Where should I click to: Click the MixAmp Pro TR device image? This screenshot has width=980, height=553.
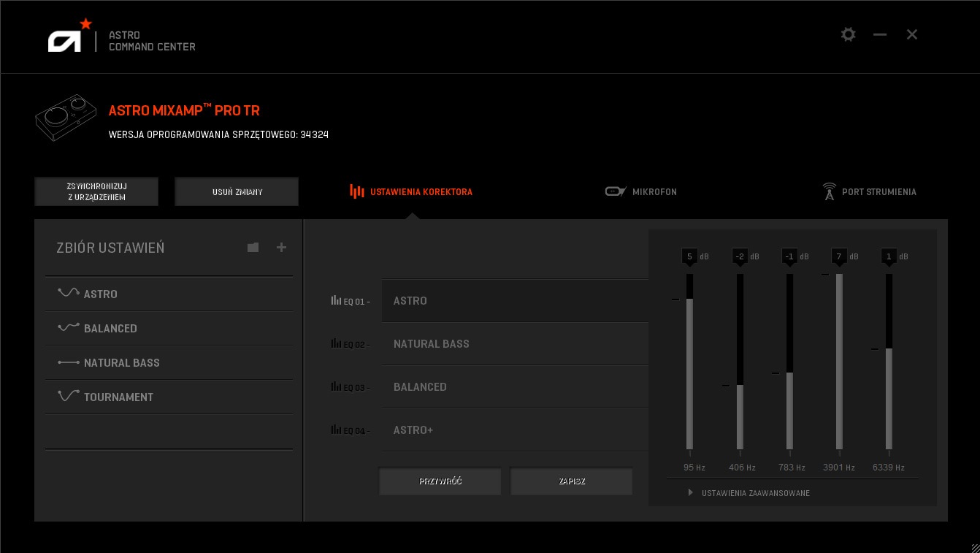point(66,119)
